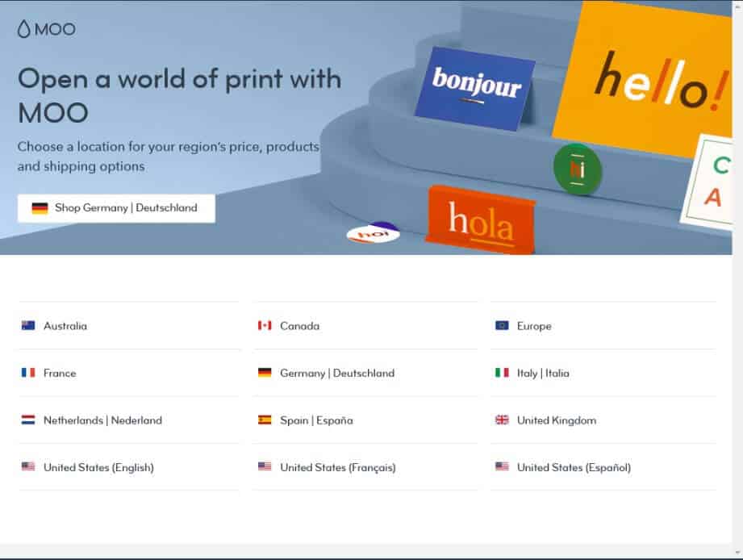Choose United States (Français) link
743x560 pixels.
(338, 468)
